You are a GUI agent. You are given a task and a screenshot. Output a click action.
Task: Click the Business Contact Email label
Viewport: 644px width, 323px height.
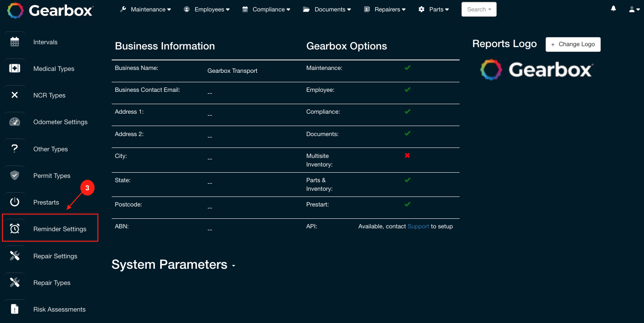[147, 89]
